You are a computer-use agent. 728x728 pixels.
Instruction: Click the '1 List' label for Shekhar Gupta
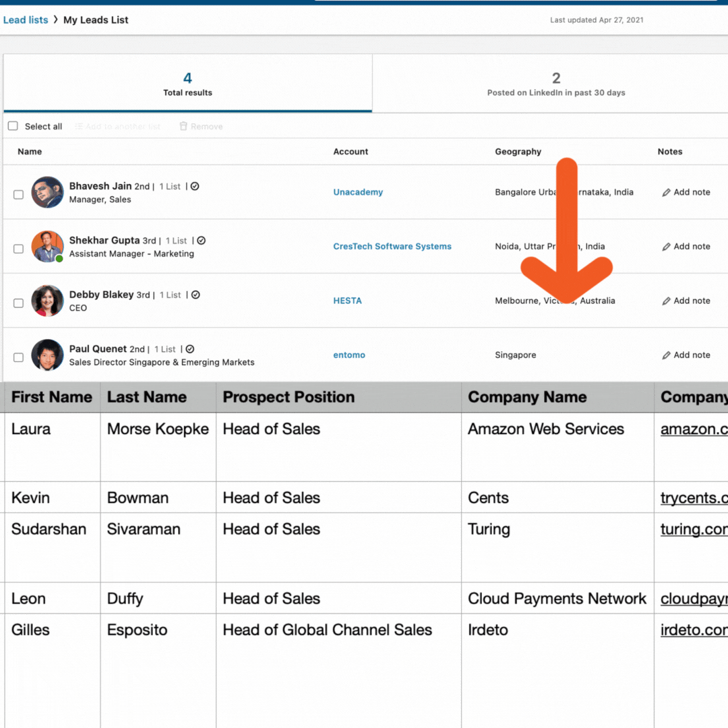click(x=177, y=241)
